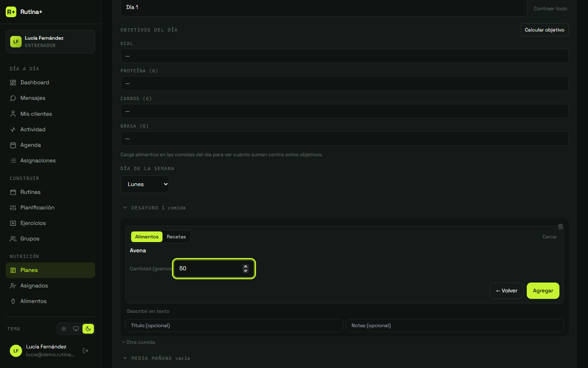The width and height of the screenshot is (588, 368).
Task: Focus the Notas (opcional) field
Action: tap(455, 325)
